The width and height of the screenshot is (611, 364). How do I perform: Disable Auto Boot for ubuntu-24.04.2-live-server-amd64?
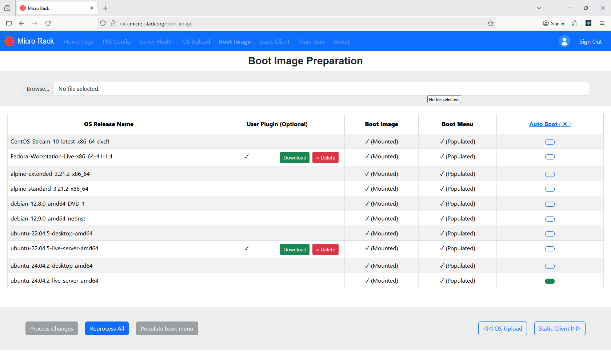click(x=550, y=280)
